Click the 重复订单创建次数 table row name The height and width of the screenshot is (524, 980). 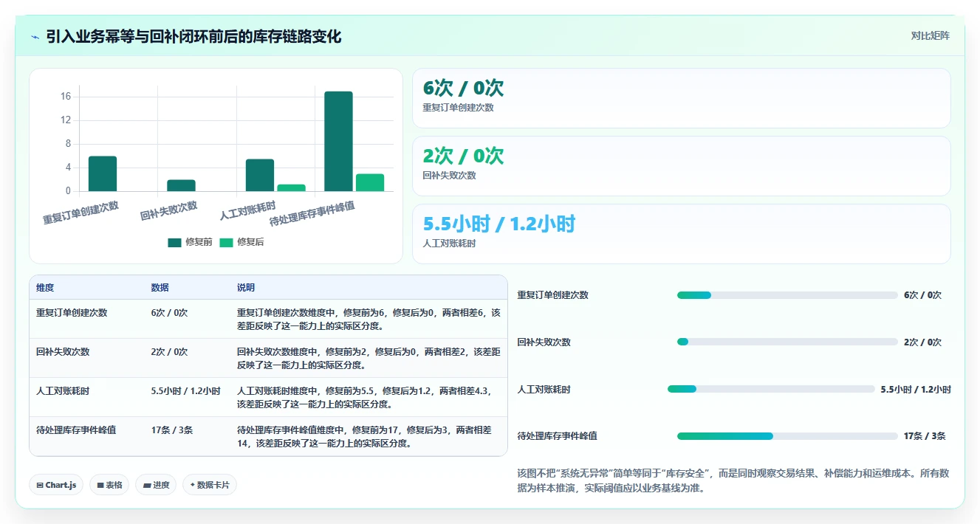pos(72,312)
